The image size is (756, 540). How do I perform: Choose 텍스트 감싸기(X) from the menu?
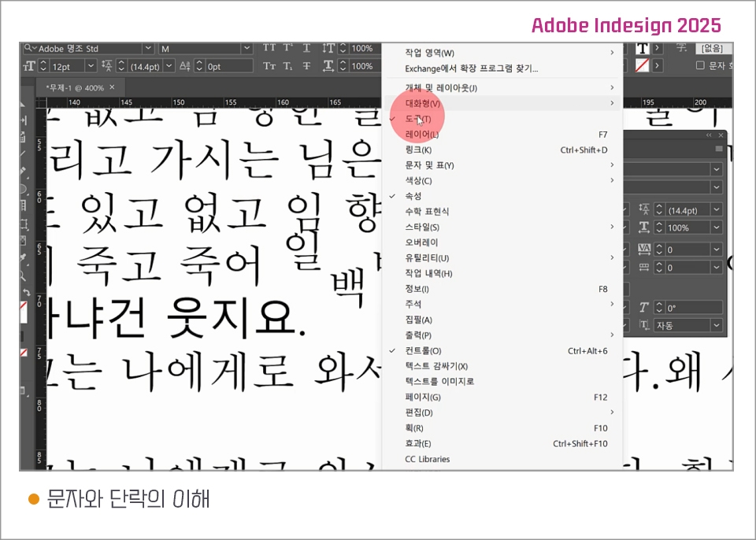click(x=502, y=366)
